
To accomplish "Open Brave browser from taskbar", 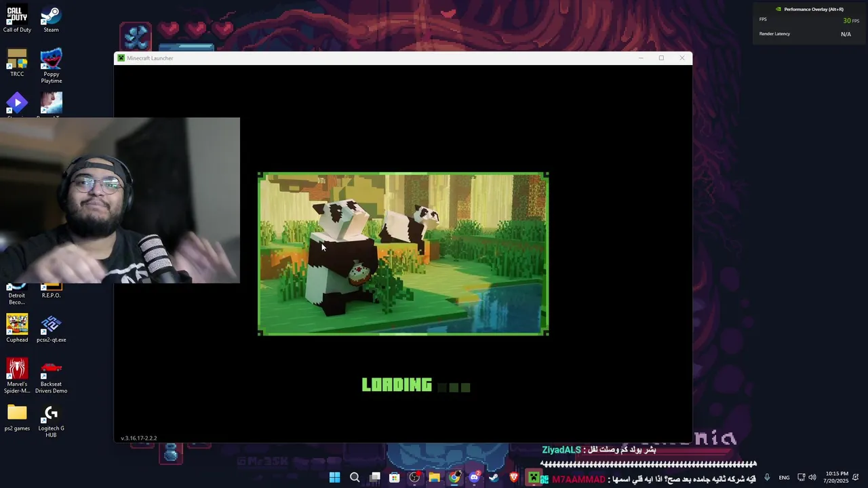I will [513, 478].
